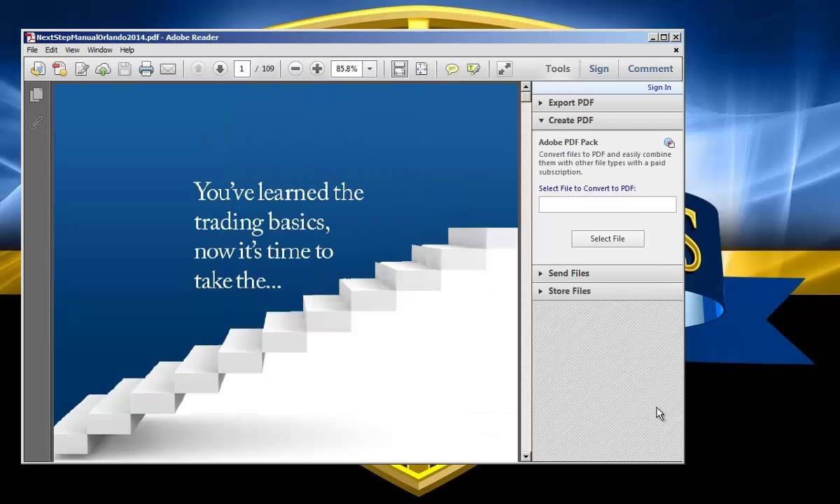Click the Sign In link
The width and height of the screenshot is (840, 504).
[x=659, y=87]
